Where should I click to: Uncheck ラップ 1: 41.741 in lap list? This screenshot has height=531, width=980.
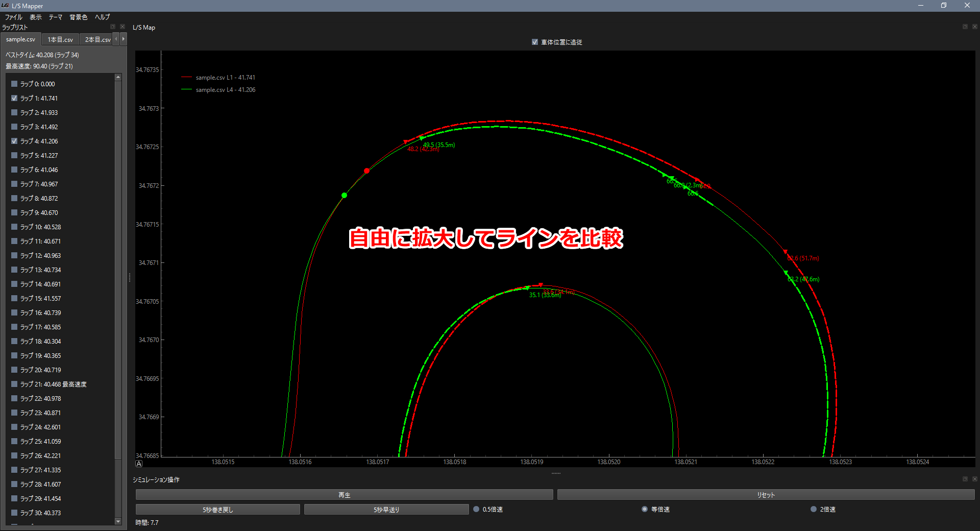14,98
